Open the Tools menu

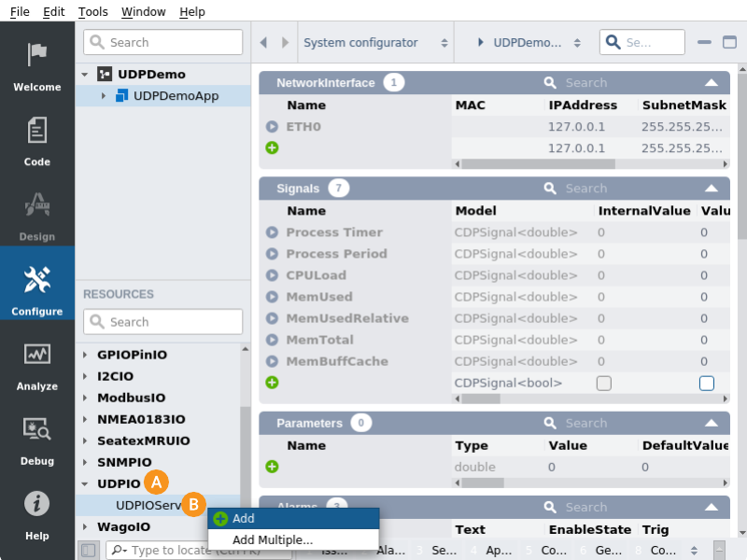click(93, 12)
